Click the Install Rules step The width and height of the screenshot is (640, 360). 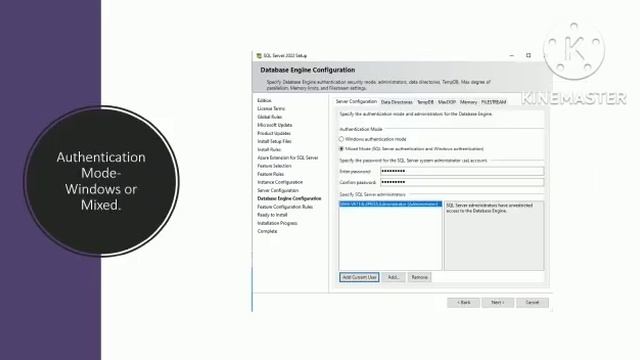pos(269,149)
